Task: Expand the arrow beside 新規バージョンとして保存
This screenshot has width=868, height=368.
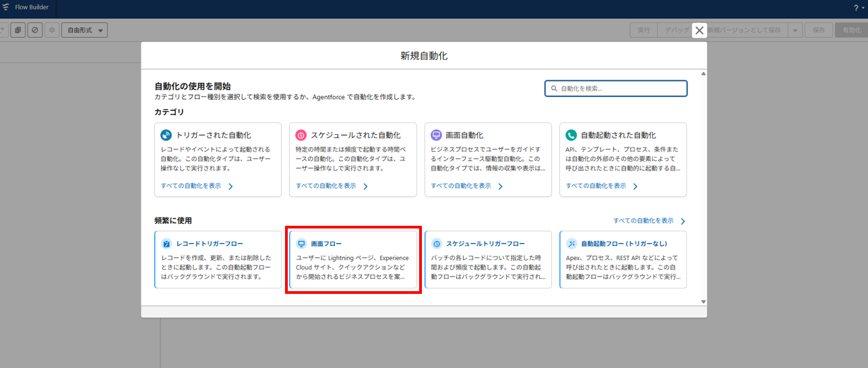Action: coord(795,30)
